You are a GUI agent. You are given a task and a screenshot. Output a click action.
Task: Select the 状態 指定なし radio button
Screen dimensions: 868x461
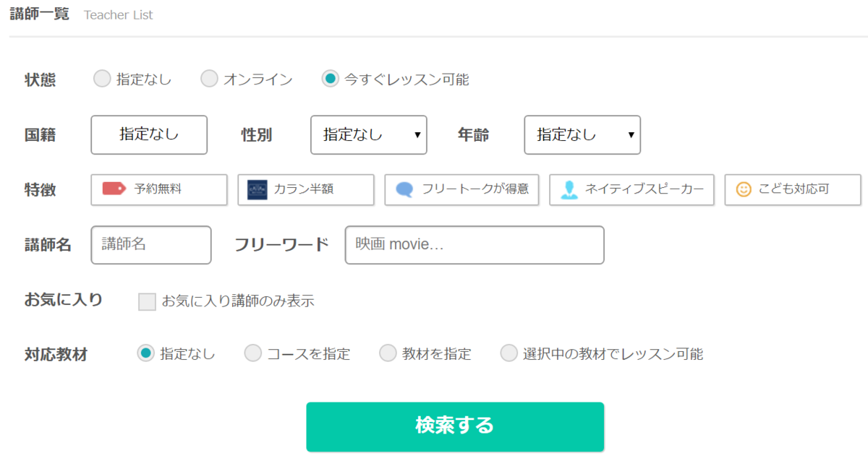[102, 79]
